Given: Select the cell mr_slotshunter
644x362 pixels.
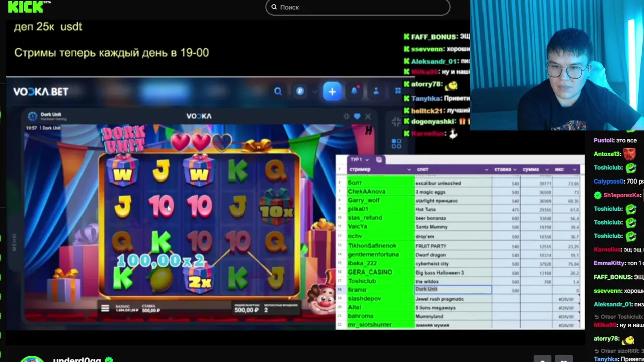Looking at the screenshot, I should [x=380, y=325].
